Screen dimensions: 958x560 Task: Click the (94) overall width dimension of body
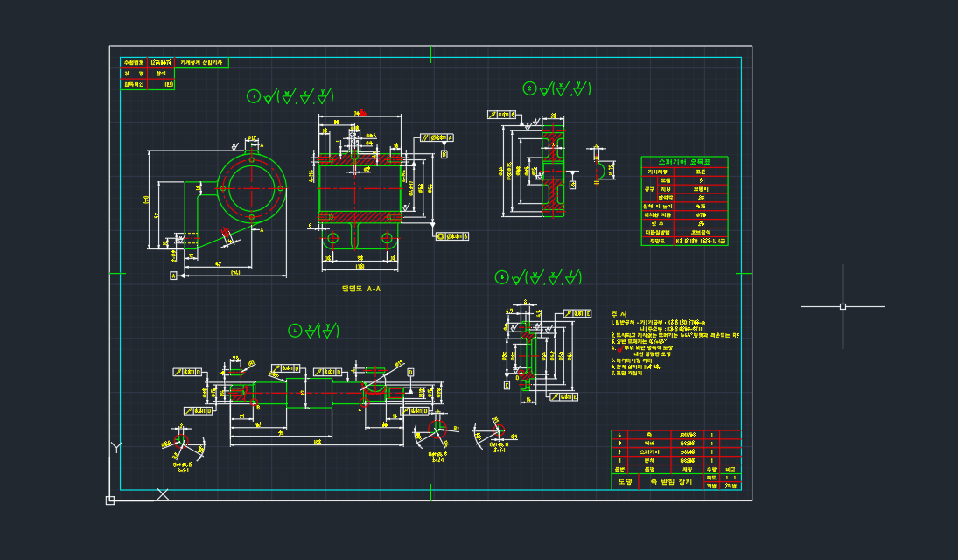pyautogui.click(x=235, y=273)
